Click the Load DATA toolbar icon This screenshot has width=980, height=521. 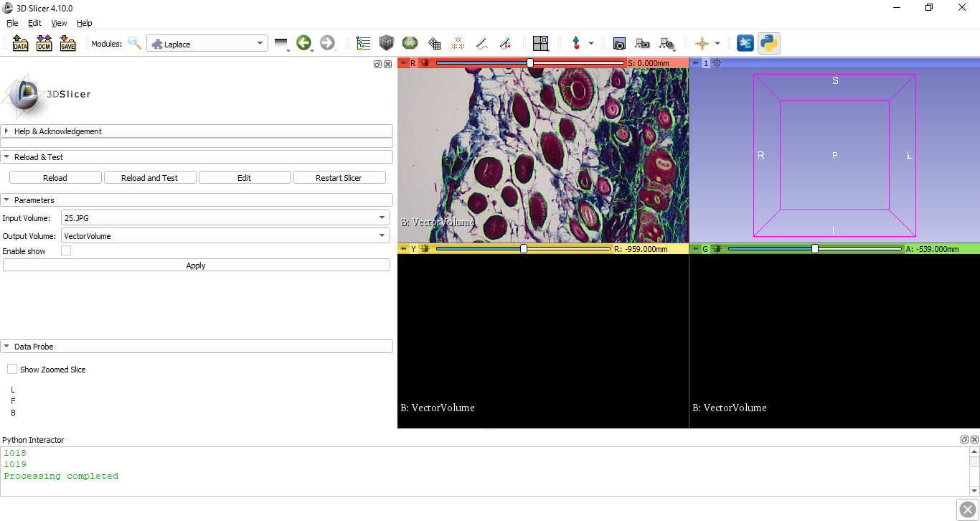click(20, 44)
